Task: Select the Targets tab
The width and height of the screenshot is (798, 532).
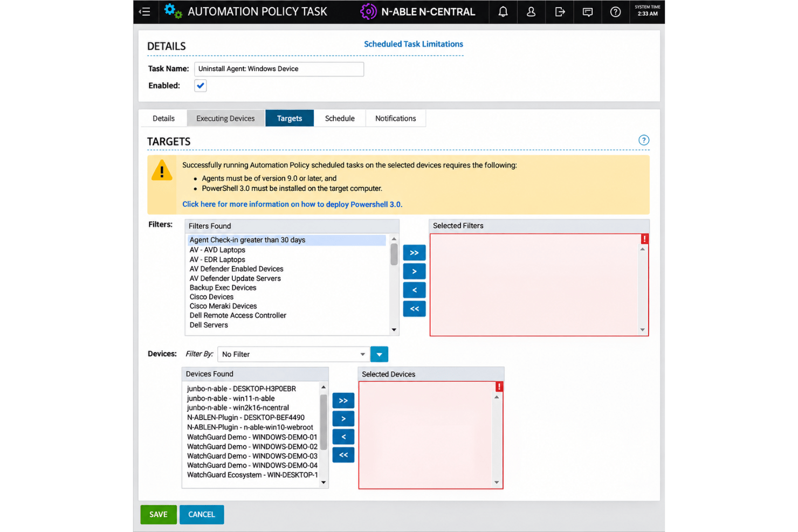Action: coord(290,119)
